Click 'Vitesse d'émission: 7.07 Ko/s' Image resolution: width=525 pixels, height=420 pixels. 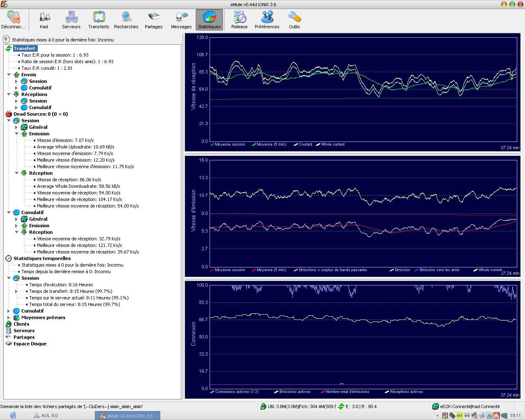click(65, 140)
